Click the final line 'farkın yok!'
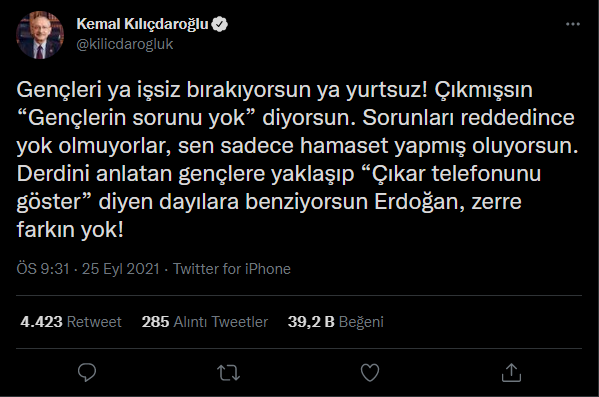 [x=70, y=230]
